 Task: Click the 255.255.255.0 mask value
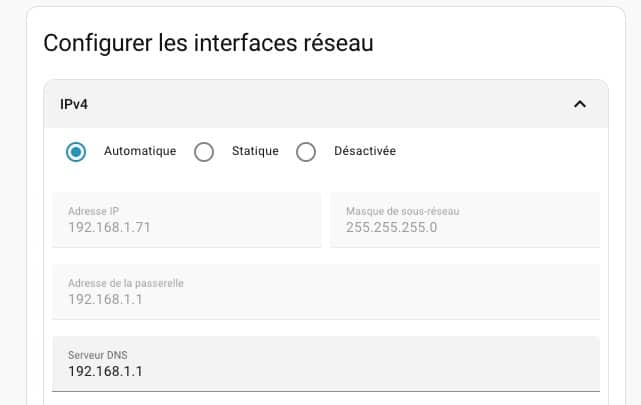coord(391,227)
